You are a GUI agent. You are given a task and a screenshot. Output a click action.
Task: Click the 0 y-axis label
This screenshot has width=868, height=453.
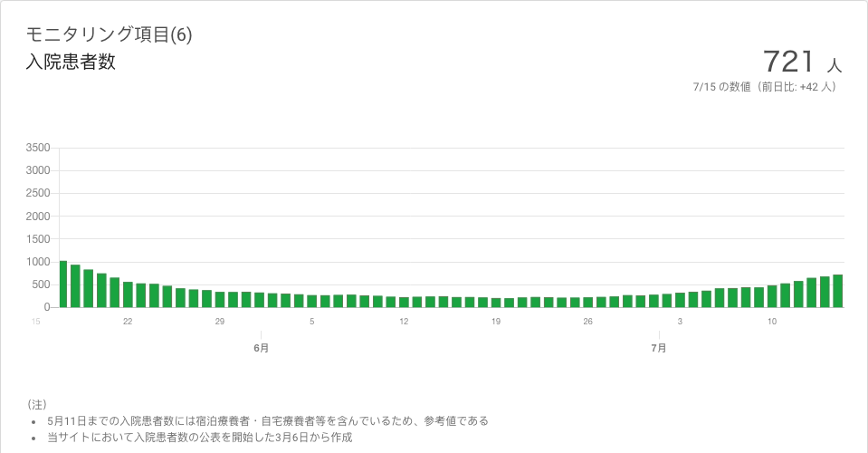click(x=47, y=307)
